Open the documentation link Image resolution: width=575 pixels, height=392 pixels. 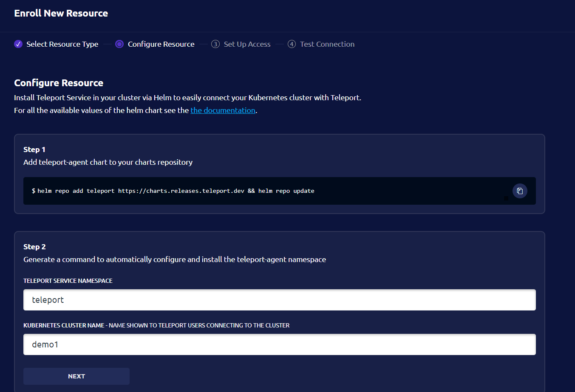(223, 110)
